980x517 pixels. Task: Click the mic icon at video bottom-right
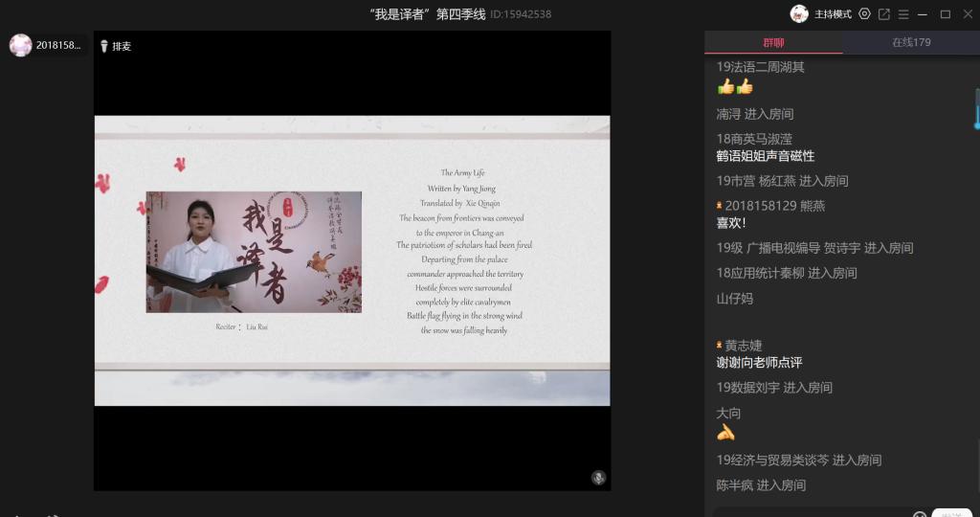pyautogui.click(x=598, y=477)
